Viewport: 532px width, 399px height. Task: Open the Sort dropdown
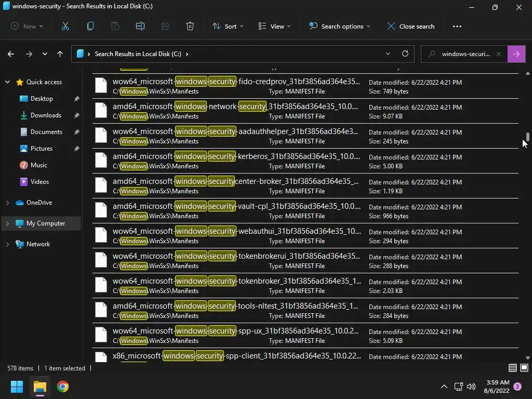(x=228, y=26)
